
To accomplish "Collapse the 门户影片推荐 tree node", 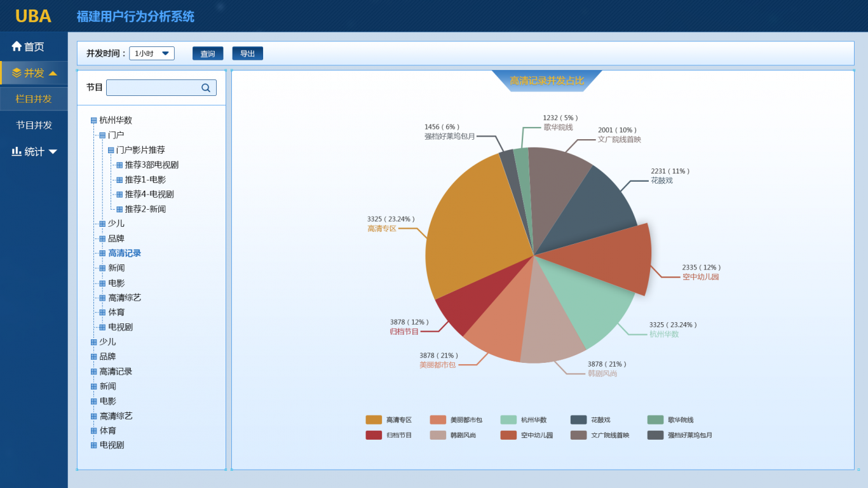I will (111, 150).
